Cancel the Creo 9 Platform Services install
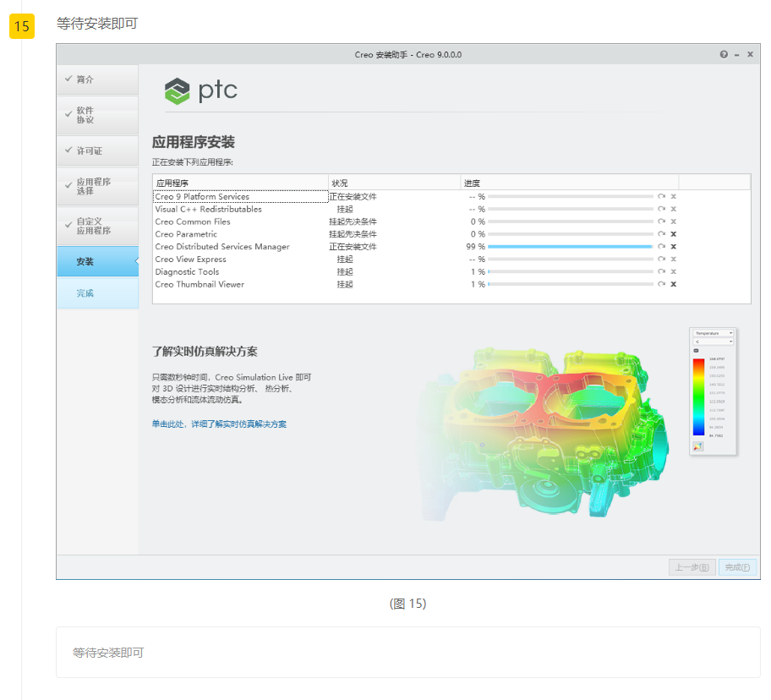This screenshot has height=700, width=771. [x=674, y=197]
